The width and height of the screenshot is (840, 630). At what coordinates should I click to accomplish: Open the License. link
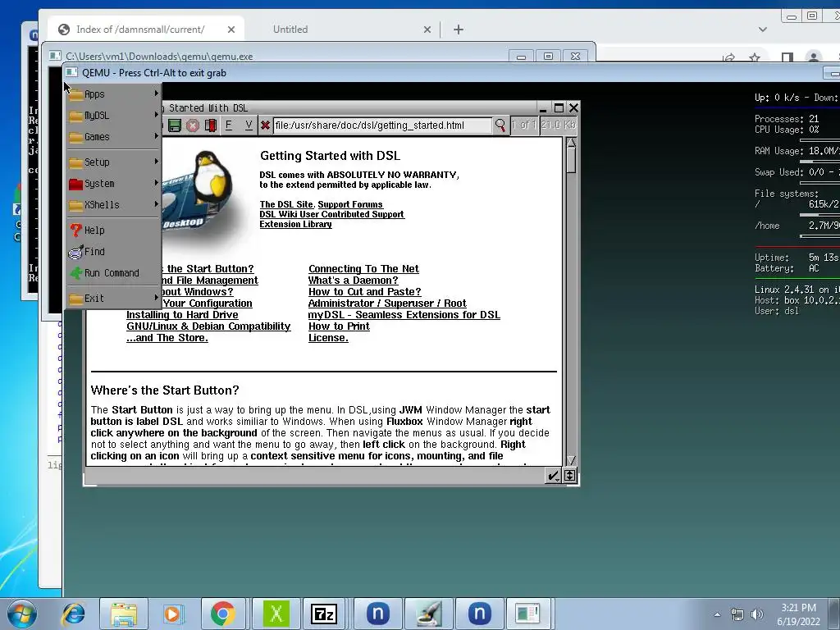click(x=328, y=338)
